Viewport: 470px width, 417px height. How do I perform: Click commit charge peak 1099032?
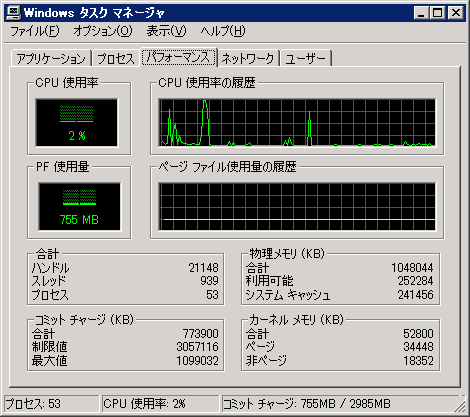(x=197, y=361)
